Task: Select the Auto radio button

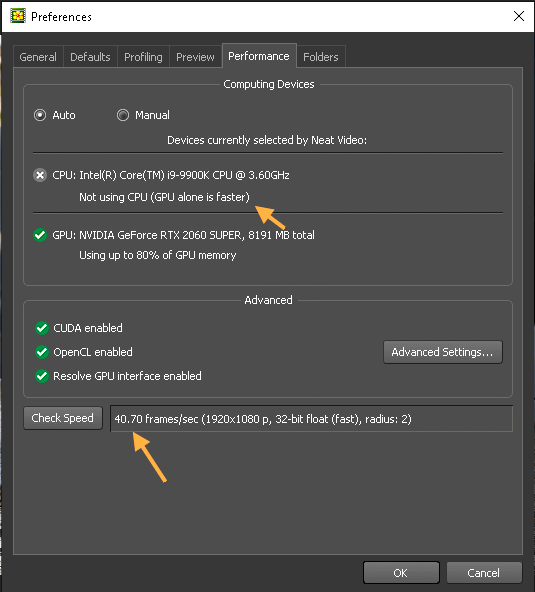Action: [40, 115]
